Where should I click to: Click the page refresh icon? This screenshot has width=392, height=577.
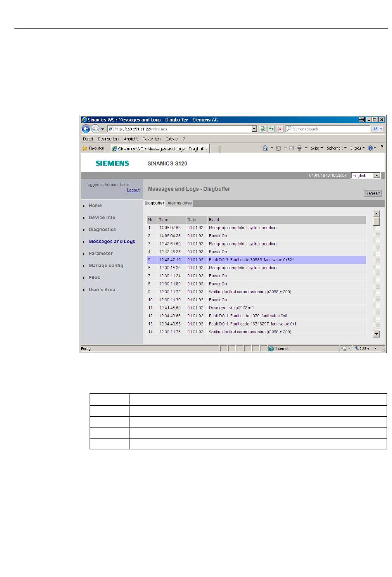[271, 129]
